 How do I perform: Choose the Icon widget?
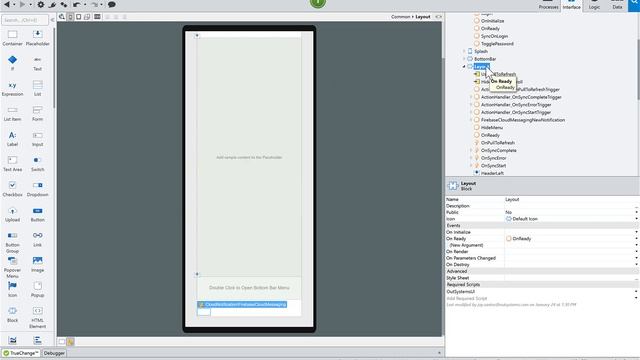point(12,290)
